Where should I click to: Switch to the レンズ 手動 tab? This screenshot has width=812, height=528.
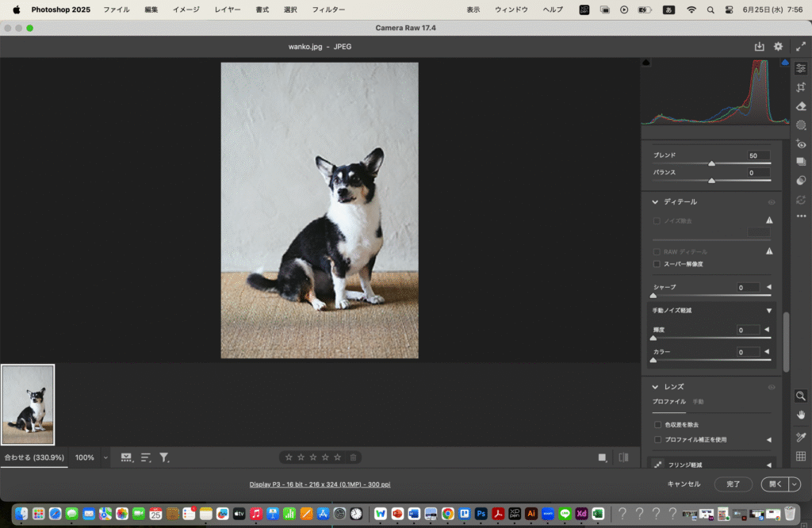[698, 402]
